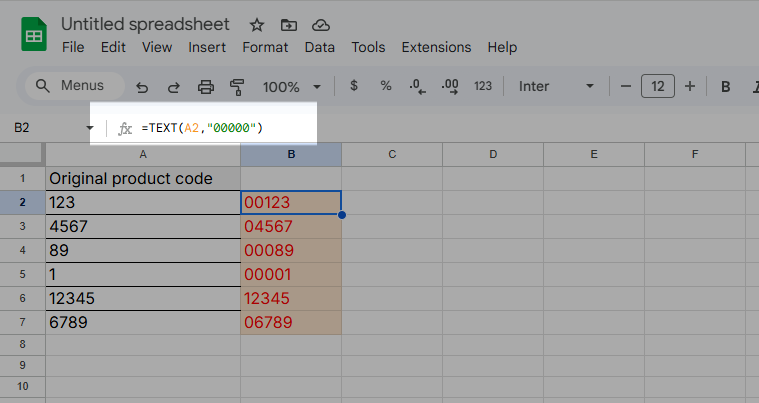Expand the name box dropdown arrow
Screen dimensions: 759x403
coord(90,128)
